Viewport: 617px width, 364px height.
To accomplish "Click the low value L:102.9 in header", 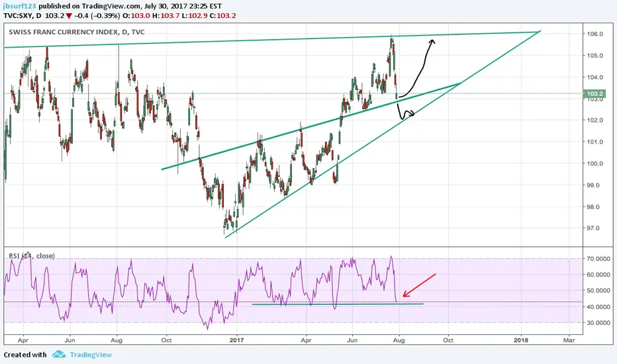I will (x=195, y=16).
